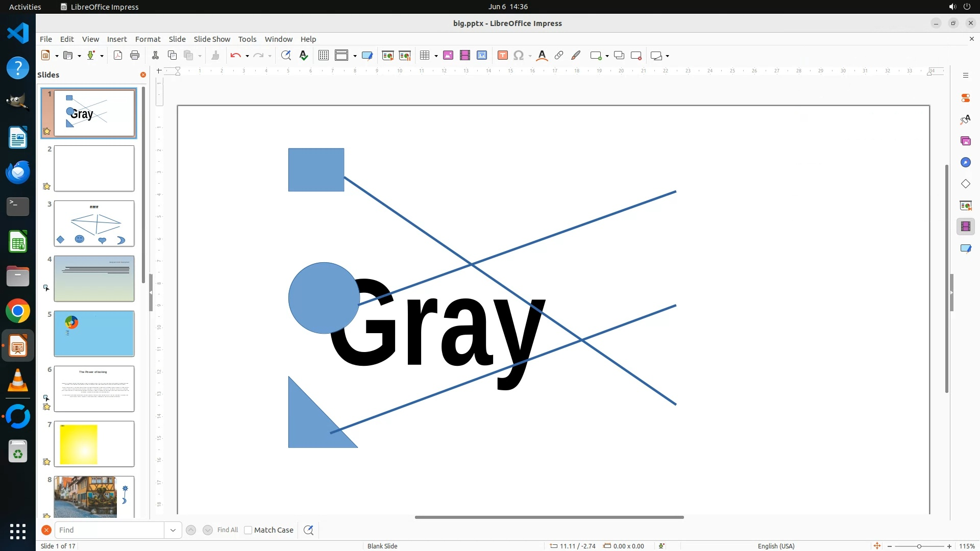This screenshot has height=551, width=980.
Task: Insert Chart toolbar icon
Action: point(482,56)
